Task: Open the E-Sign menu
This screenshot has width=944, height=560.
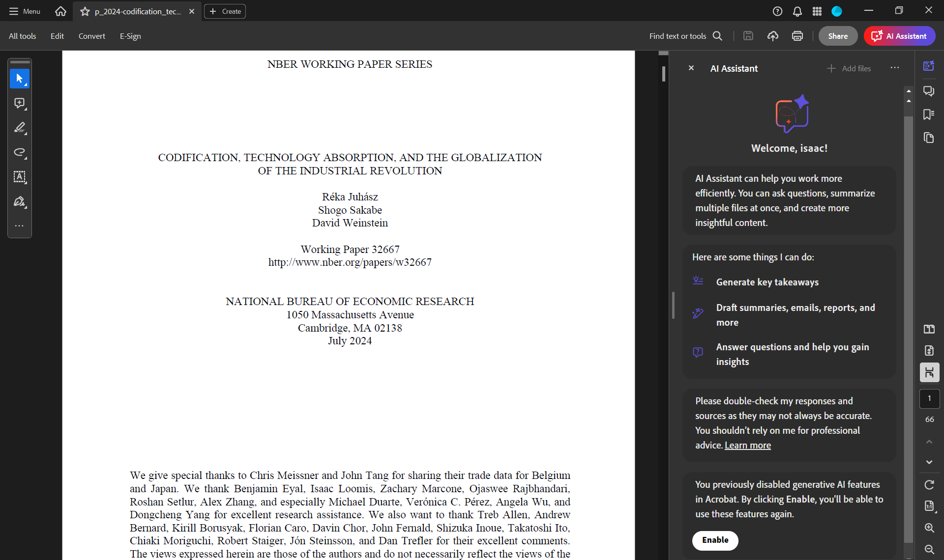Action: click(x=130, y=36)
